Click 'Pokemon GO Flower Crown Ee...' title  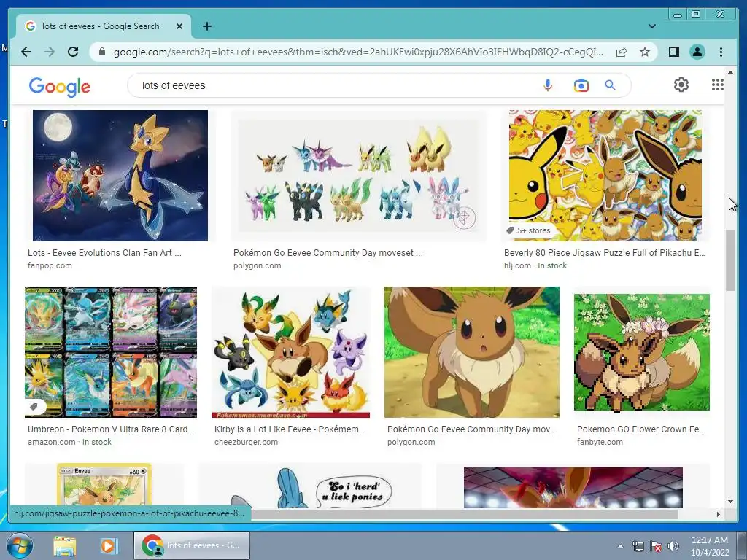point(640,429)
